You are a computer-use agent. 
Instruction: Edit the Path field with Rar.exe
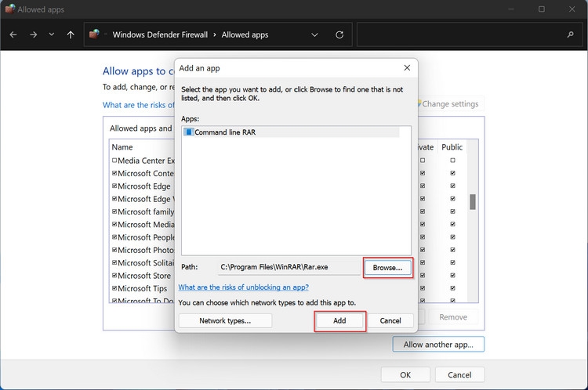tap(289, 267)
